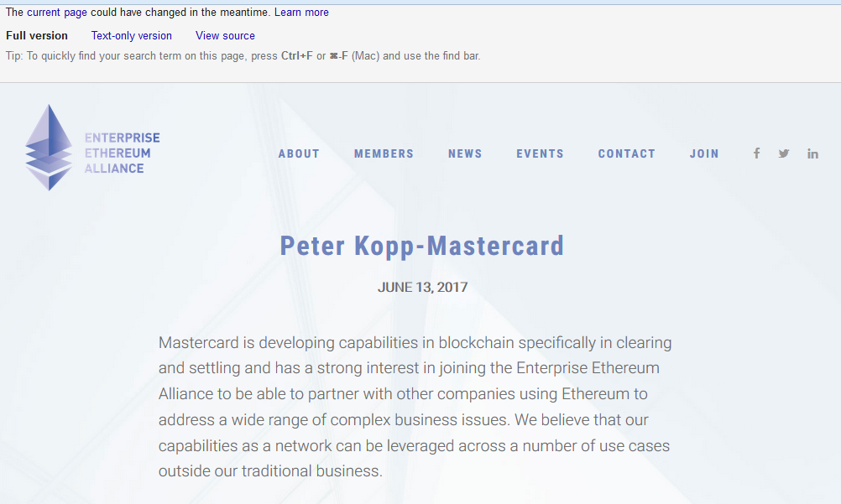Click the Enterprise Ethereum Alliance logo text
The height and width of the screenshot is (504, 841).
[123, 153]
